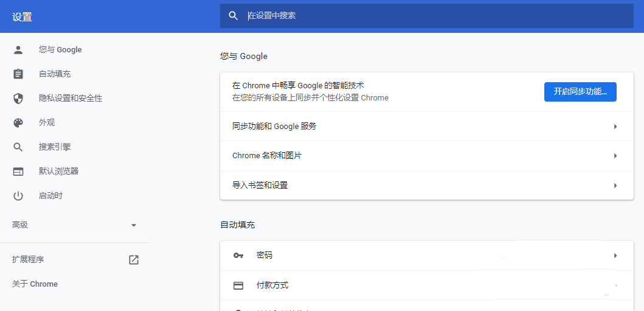644x311 pixels.
Task: Click the 同步功能和 Google 服务 label
Action: coord(274,127)
